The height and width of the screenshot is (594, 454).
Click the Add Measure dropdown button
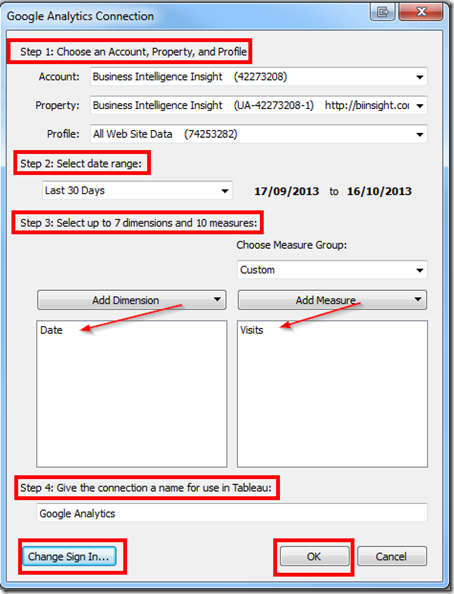[x=332, y=300]
